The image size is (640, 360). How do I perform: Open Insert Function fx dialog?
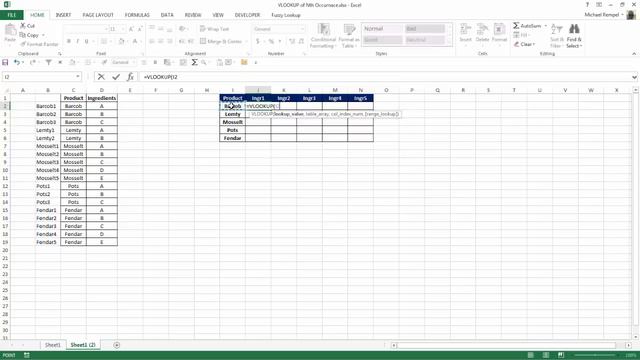pyautogui.click(x=130, y=77)
